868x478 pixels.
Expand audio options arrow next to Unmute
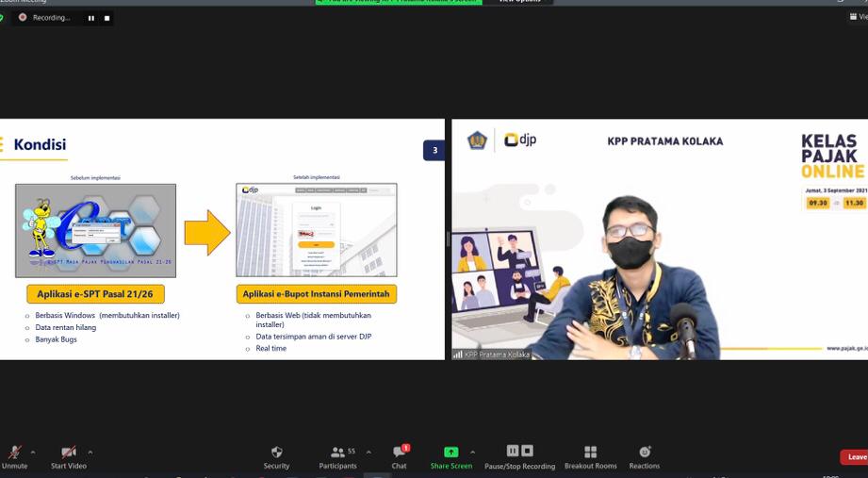point(33,452)
